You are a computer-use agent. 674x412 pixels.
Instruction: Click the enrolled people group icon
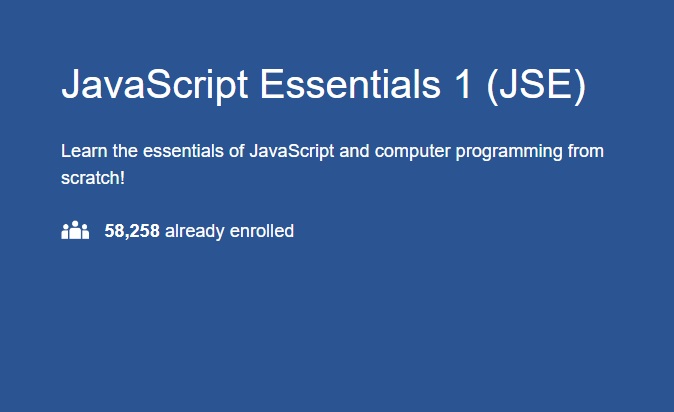(x=76, y=231)
